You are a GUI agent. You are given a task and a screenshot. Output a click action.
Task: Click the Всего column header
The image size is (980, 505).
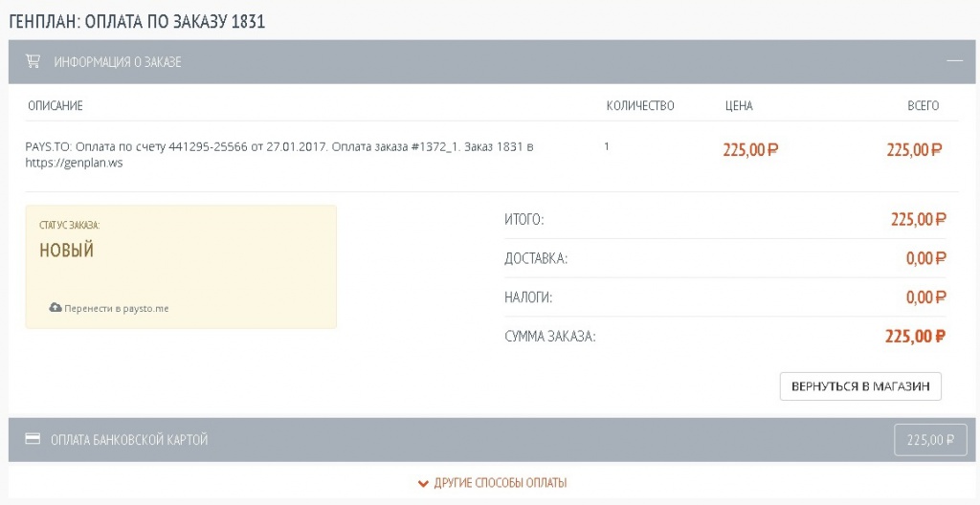(x=923, y=105)
